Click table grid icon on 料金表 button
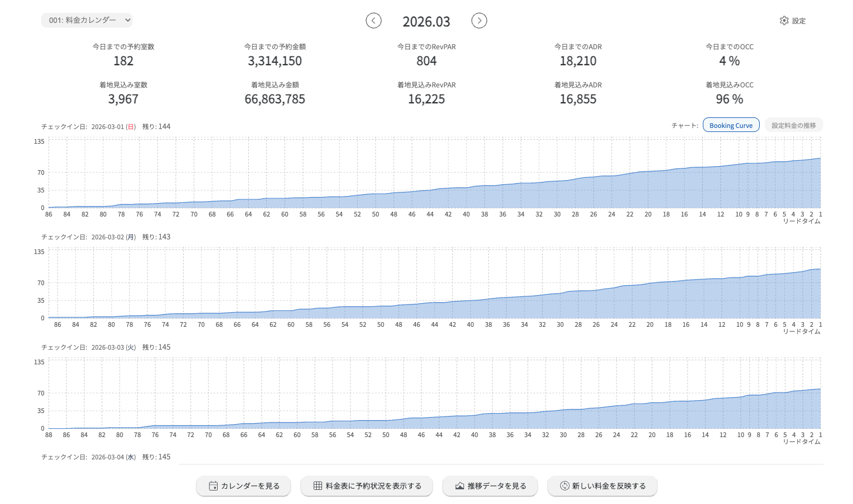 (317, 486)
